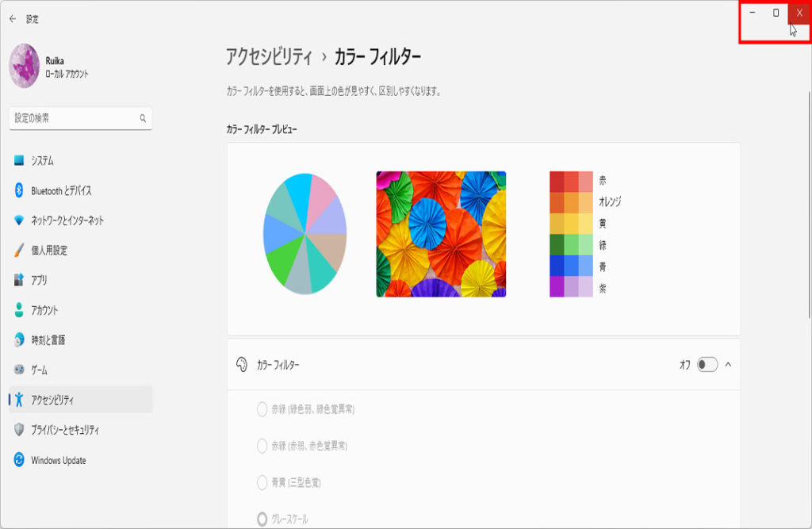
Task: Collapse the カラー フィルター section chevron
Action: [x=728, y=365]
